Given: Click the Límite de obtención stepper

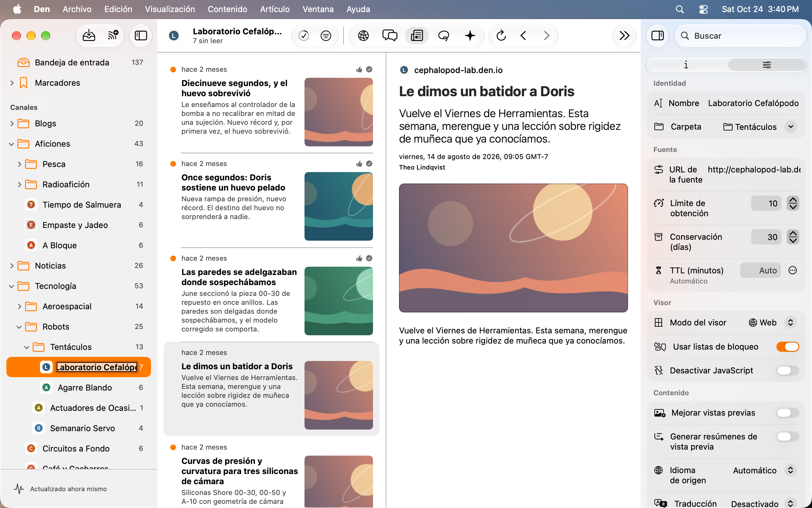Looking at the screenshot, I should click(x=793, y=203).
